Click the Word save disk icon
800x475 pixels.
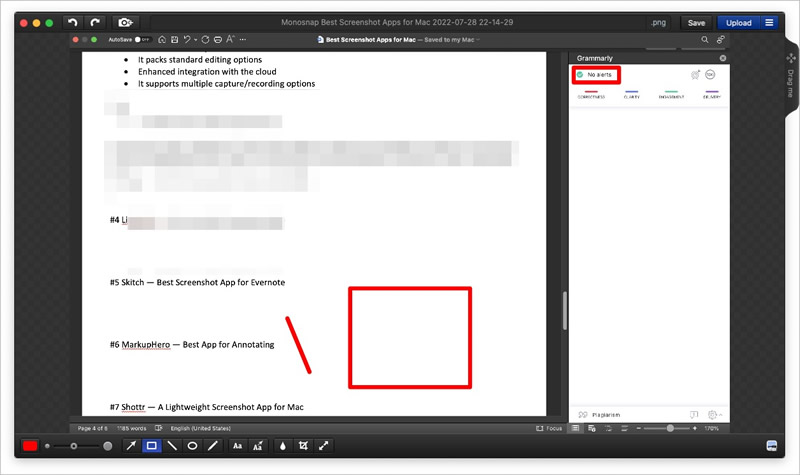click(174, 39)
